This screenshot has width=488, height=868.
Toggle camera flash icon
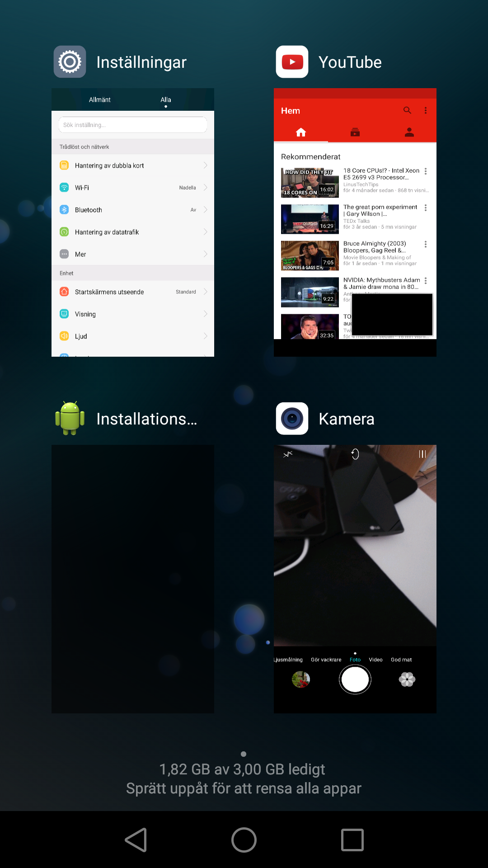[x=288, y=454]
